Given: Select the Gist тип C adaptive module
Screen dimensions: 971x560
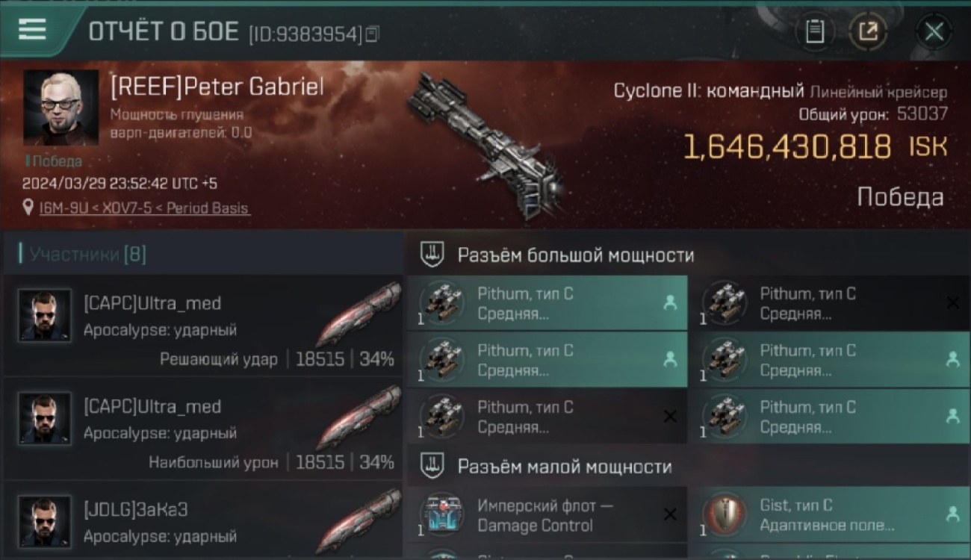Looking at the screenshot, I should click(830, 514).
